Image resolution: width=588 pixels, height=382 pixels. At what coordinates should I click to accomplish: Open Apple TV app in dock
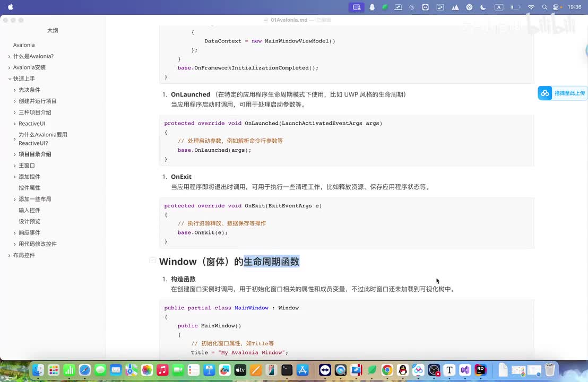pyautogui.click(x=240, y=370)
